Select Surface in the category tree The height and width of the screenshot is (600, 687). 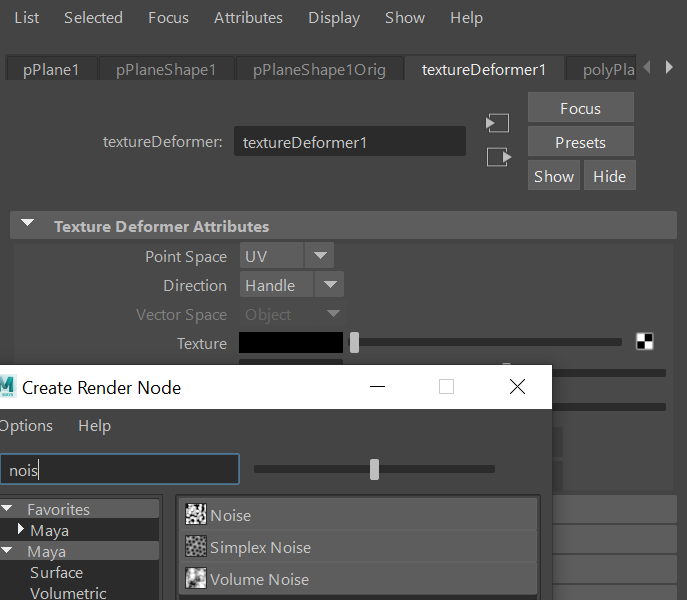56,573
